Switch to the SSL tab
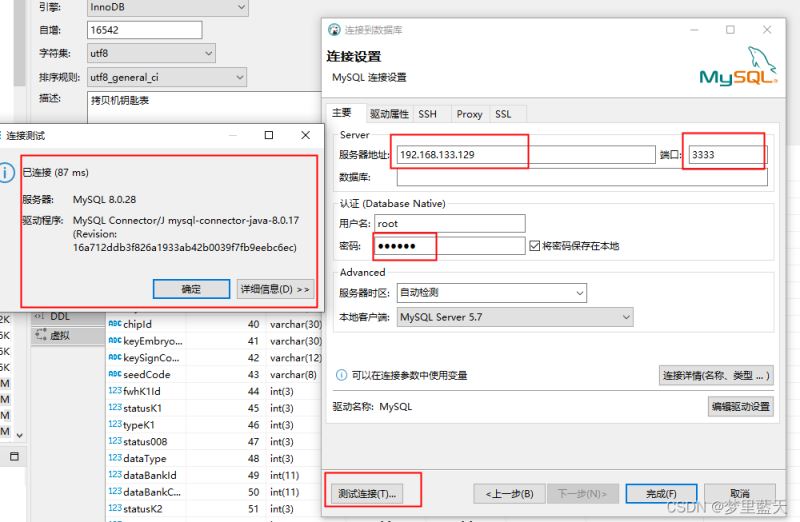The image size is (800, 522). click(x=503, y=114)
